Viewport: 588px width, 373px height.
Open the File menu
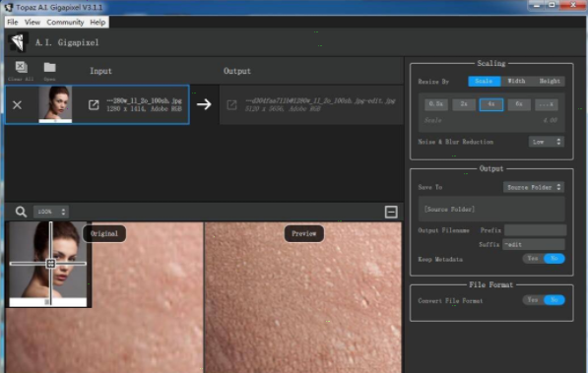pos(13,22)
